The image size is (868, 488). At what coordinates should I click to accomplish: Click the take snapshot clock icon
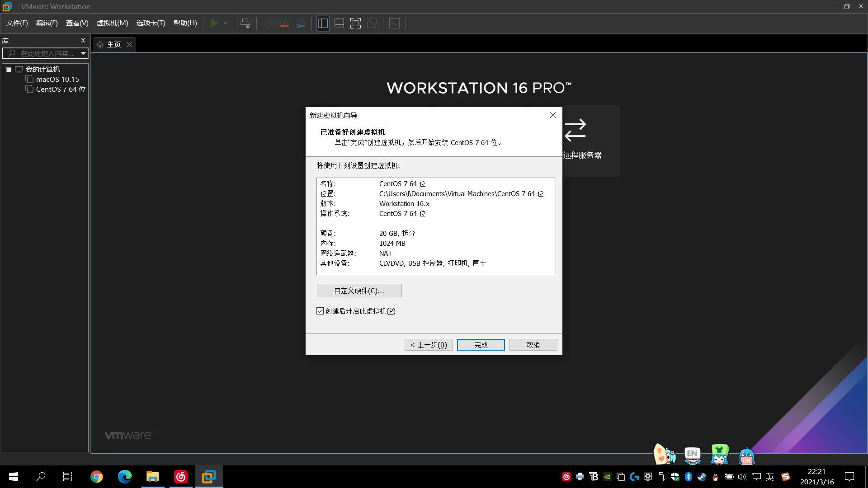(268, 23)
